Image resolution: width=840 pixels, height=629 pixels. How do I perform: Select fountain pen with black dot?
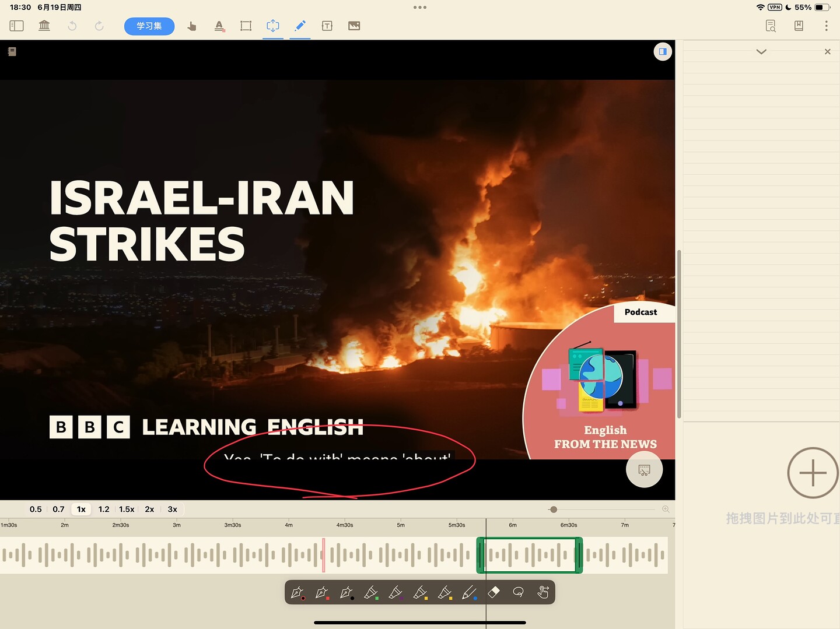[346, 593]
